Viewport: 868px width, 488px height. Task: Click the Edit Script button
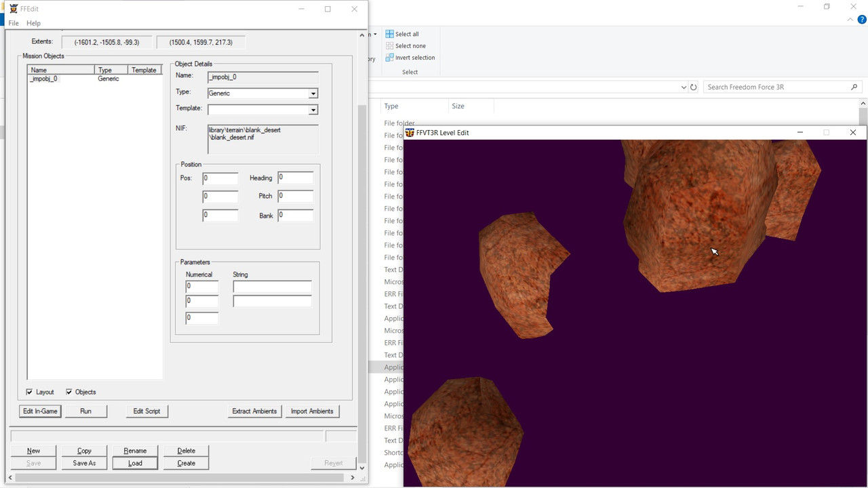click(146, 411)
